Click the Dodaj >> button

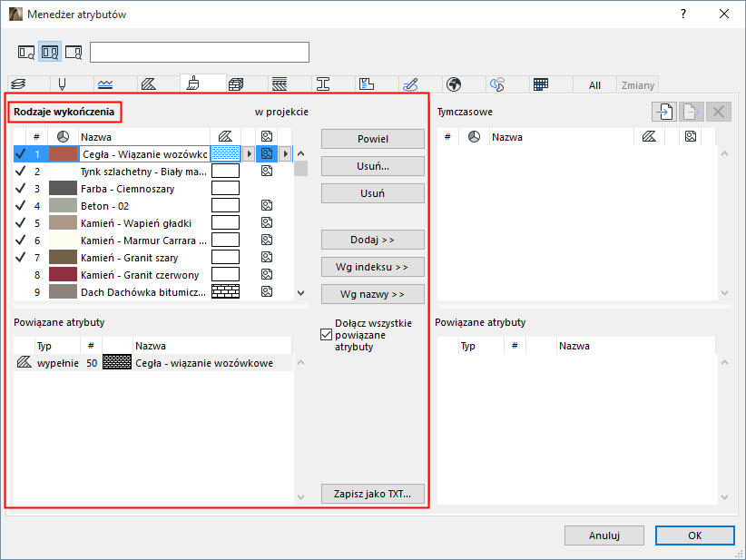click(x=372, y=240)
